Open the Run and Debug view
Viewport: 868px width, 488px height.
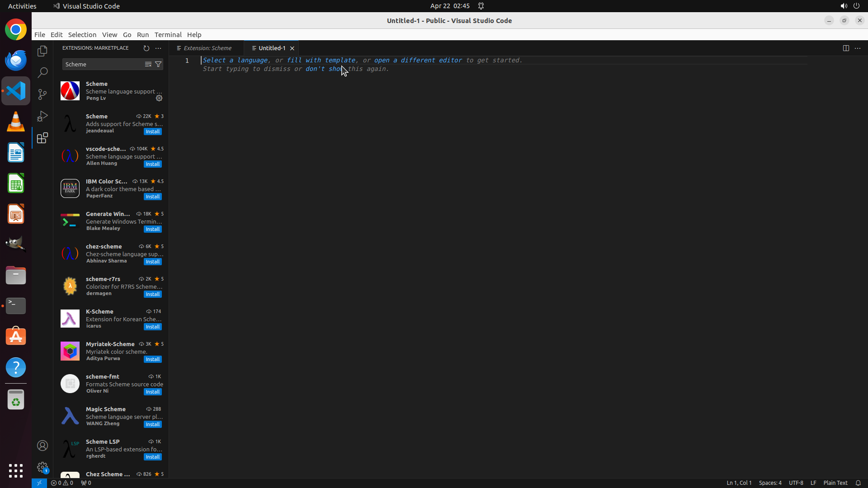(42, 116)
